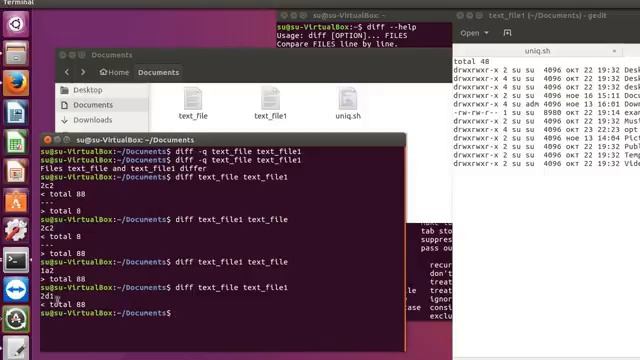Screen dimensions: 640x360
Task: Click the '-rw-rw-r--' line in gedit
Action: [547, 112]
